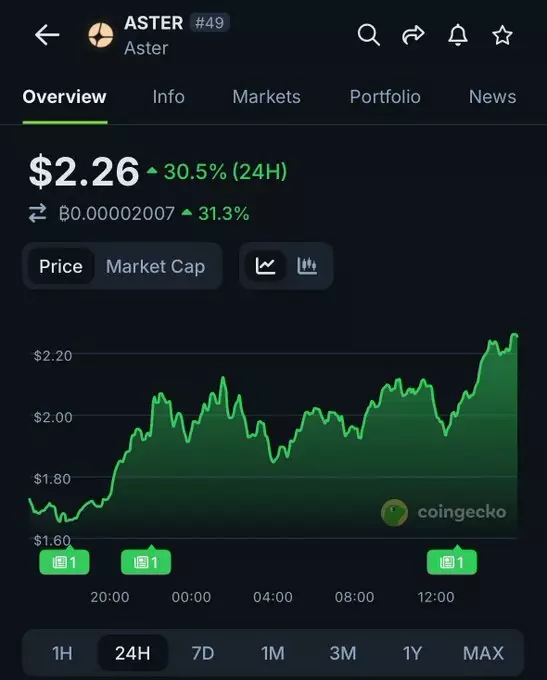Add Aster to favorites with star icon
Screen dimensions: 547x680
click(502, 35)
